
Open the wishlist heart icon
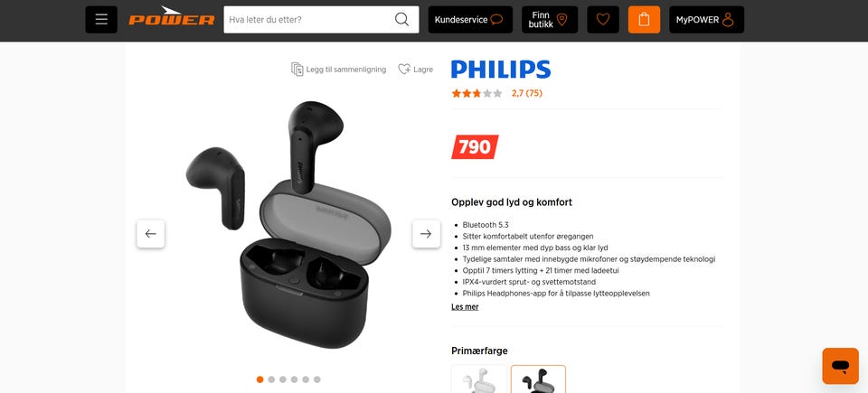point(603,19)
